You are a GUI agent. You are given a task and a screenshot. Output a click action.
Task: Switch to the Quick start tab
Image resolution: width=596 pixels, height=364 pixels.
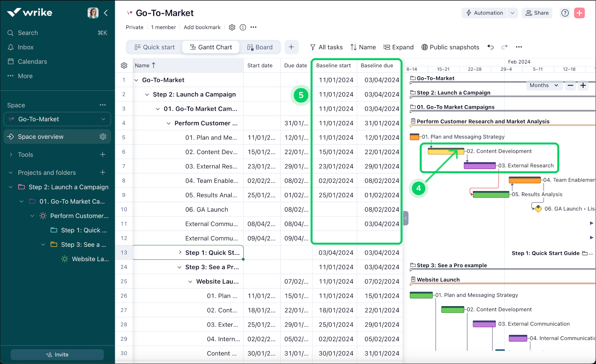pos(154,47)
